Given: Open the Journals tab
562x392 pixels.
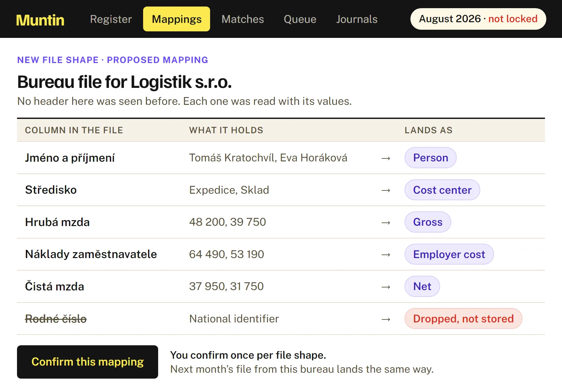Looking at the screenshot, I should pyautogui.click(x=357, y=19).
